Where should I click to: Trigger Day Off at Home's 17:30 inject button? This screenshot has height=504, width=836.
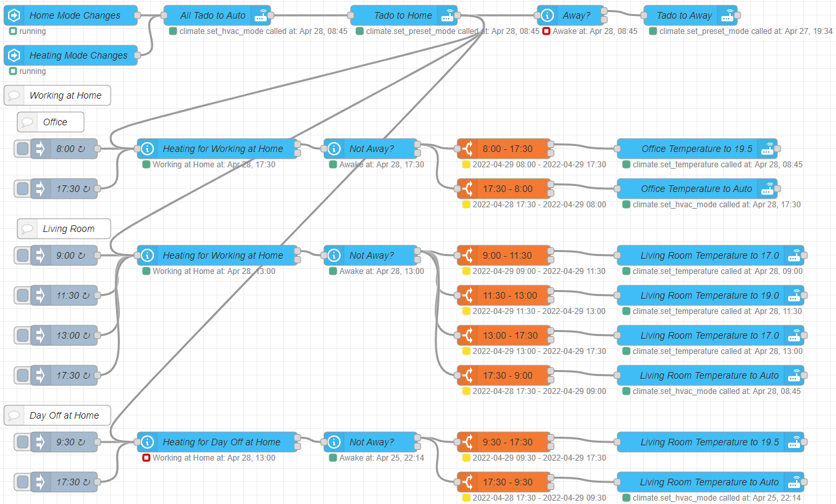click(22, 482)
